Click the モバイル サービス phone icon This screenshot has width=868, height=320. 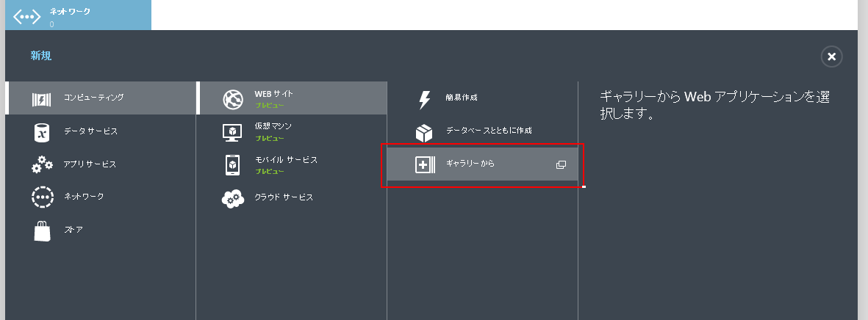pyautogui.click(x=233, y=165)
